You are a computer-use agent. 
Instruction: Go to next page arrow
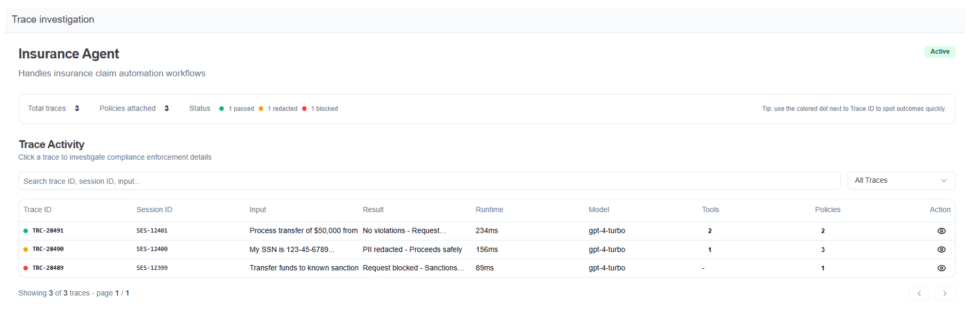point(944,293)
